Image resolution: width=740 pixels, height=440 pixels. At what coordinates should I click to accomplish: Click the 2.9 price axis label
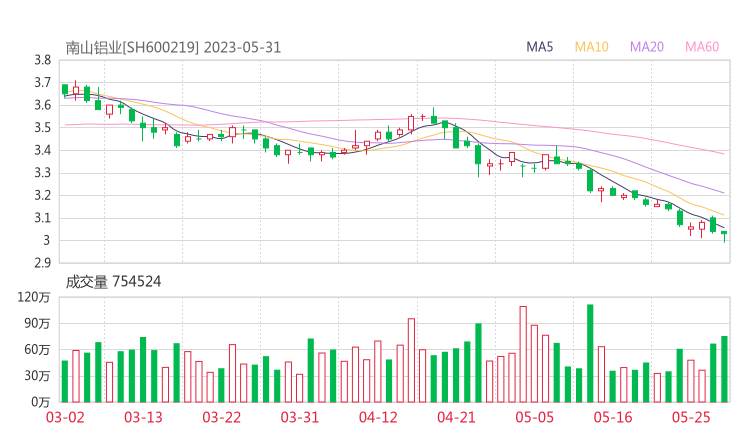pyautogui.click(x=42, y=263)
